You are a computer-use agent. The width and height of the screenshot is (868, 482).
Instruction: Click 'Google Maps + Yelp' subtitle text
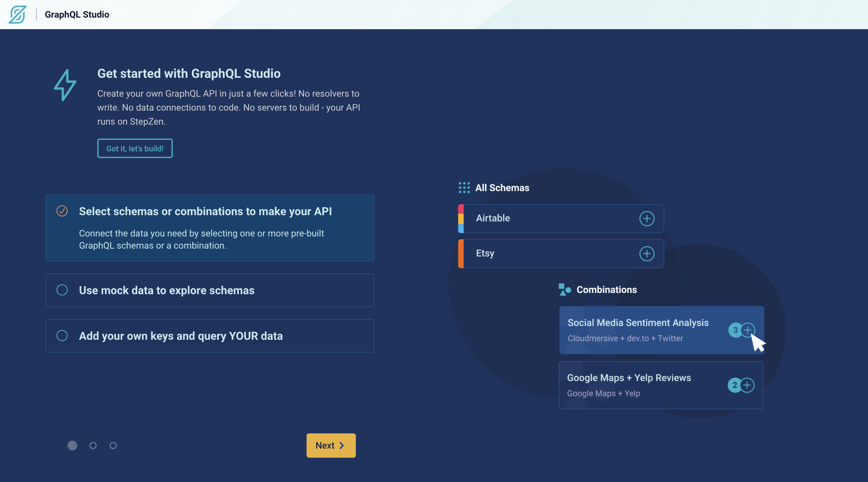(603, 393)
